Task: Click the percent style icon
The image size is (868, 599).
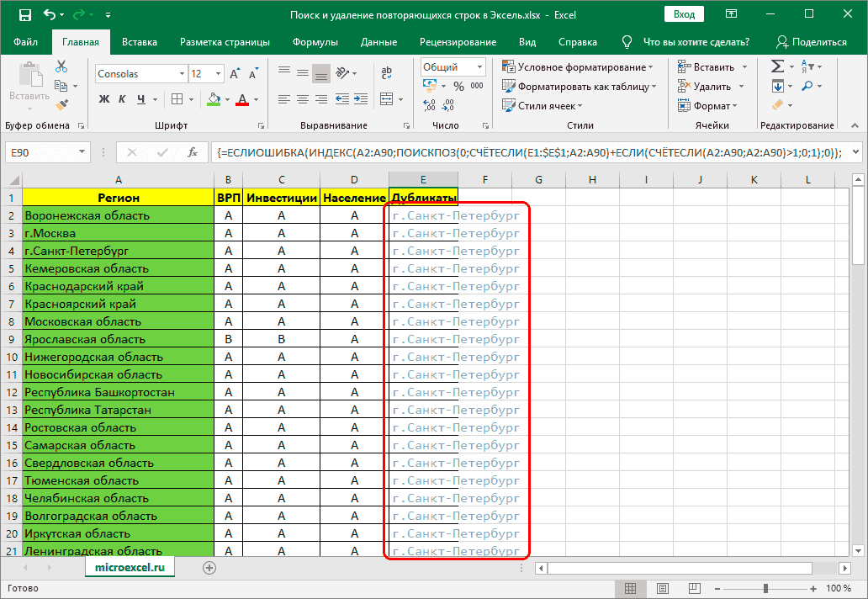Action: [x=459, y=86]
